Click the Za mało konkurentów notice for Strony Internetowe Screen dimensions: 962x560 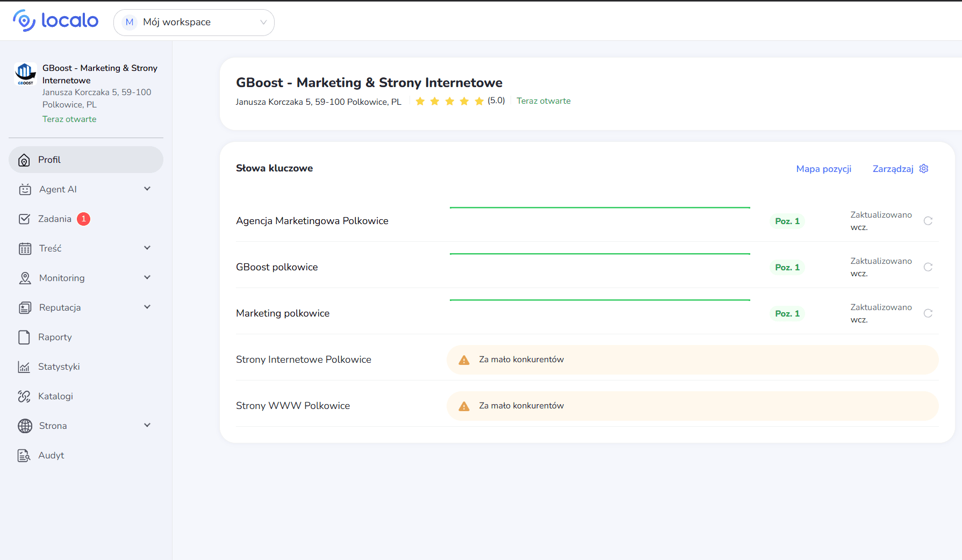pos(693,360)
